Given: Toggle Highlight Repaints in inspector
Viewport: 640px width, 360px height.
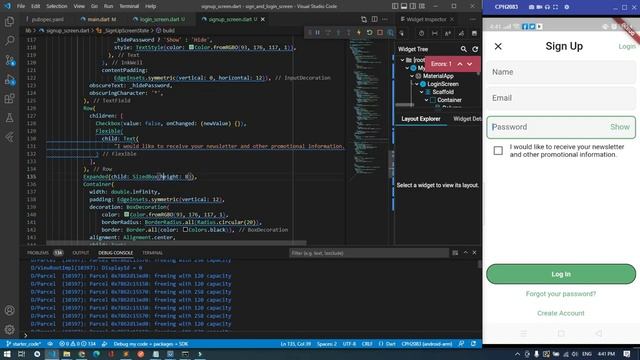Looking at the screenshot, I should (x=461, y=33).
